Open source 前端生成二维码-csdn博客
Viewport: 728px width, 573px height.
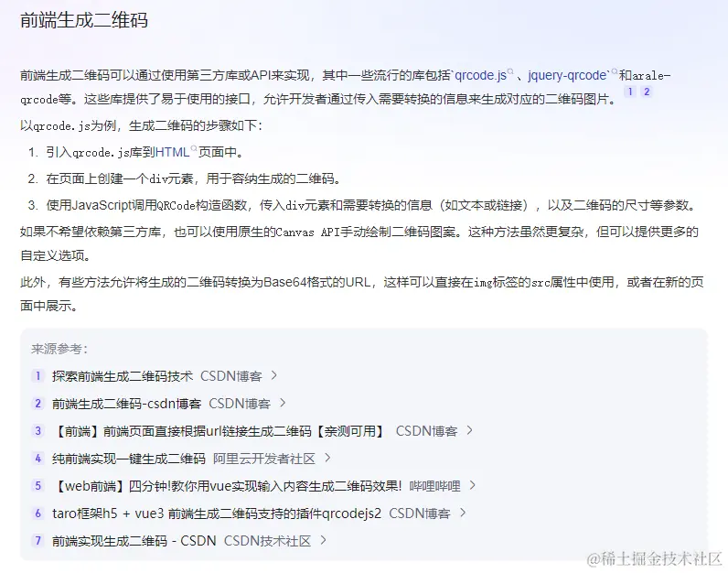126,404
